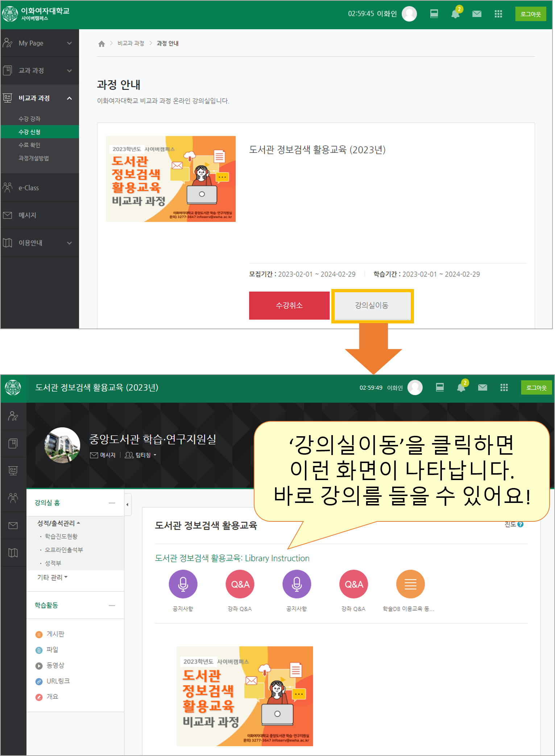Viewport: 555px width, 756px height.
Task: Expand the 기타 관리 section
Action: click(53, 577)
